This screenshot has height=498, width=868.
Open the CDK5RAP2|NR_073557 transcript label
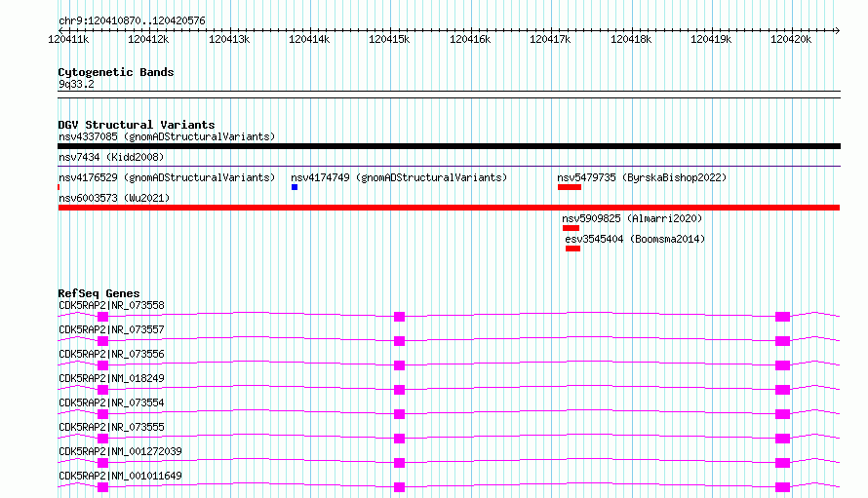coord(111,329)
